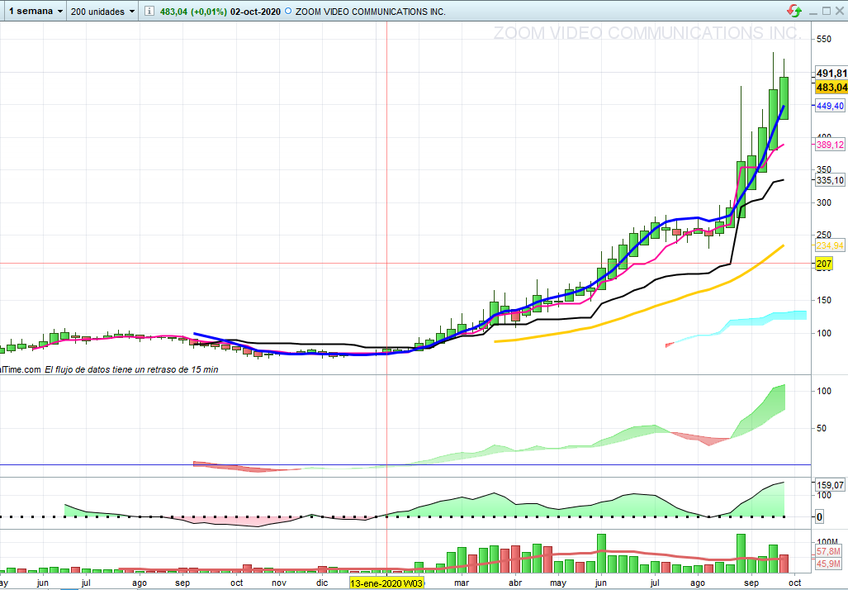Close the chart window
The image size is (848, 590).
[x=839, y=11]
